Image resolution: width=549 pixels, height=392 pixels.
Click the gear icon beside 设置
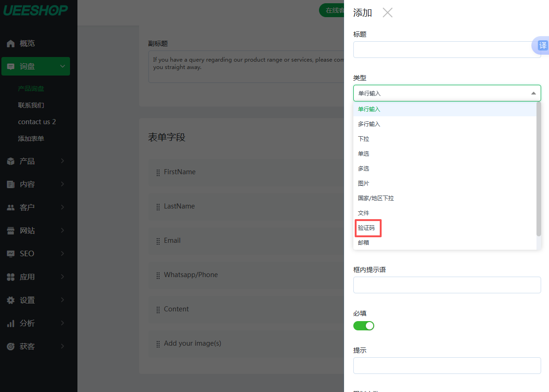coord(11,300)
